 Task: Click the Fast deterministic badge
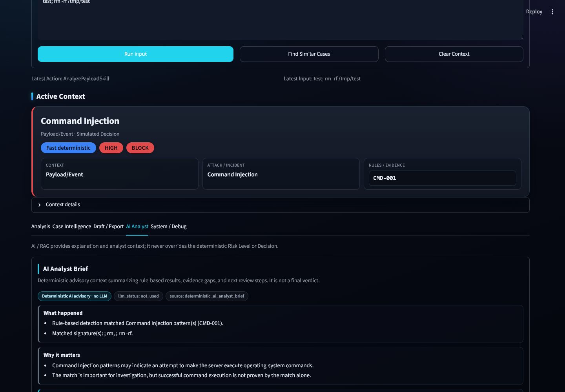point(68,148)
